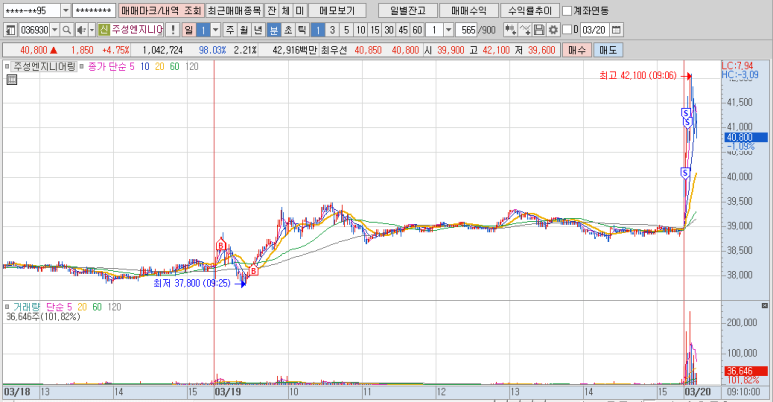This screenshot has width=773, height=402.
Task: Open the stock code 036930 dropdown
Action: (x=55, y=30)
